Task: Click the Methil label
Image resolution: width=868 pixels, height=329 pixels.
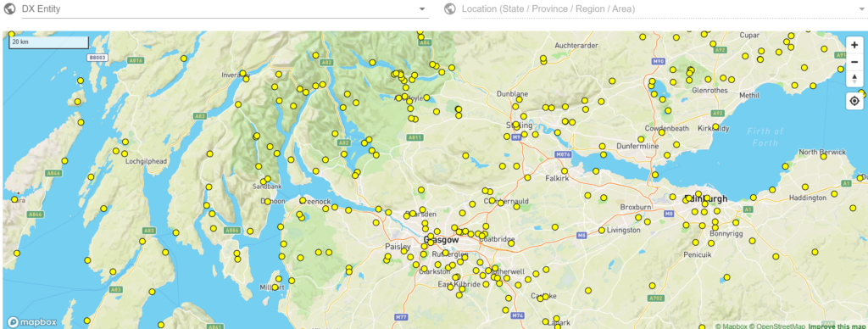Action: (749, 95)
